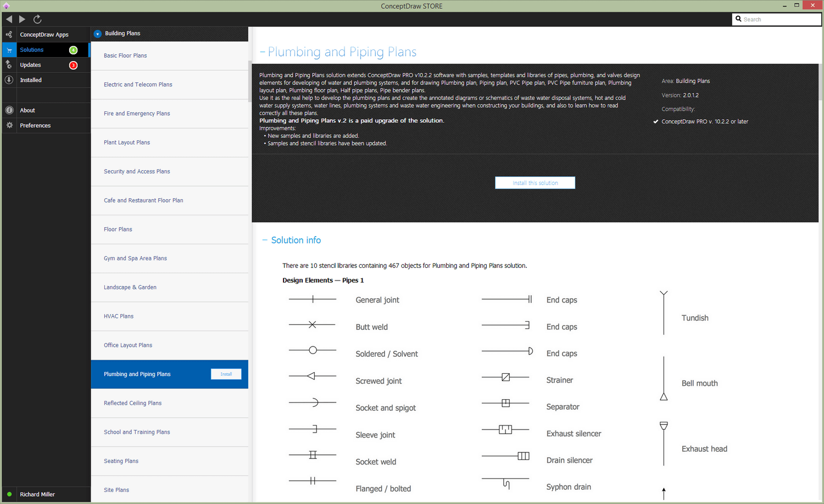Screen dimensions: 824x504
Task: Click the Updates sidebar icon
Action: pyautogui.click(x=9, y=65)
